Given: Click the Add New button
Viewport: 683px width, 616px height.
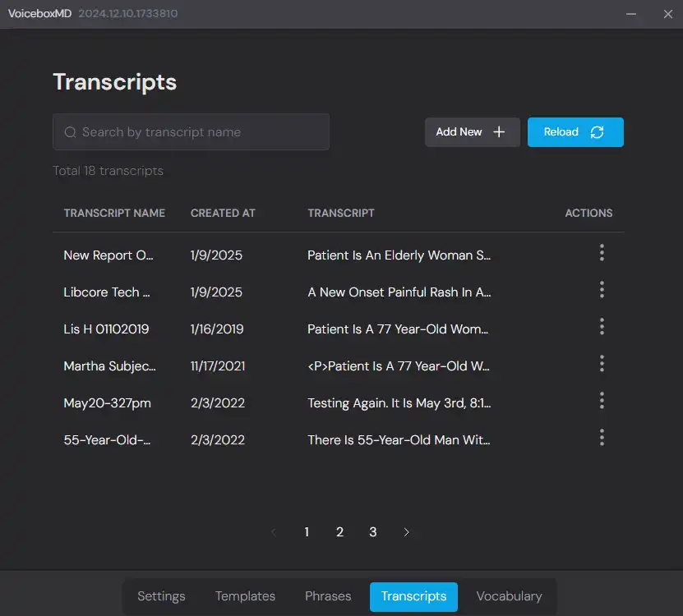Looking at the screenshot, I should point(472,132).
